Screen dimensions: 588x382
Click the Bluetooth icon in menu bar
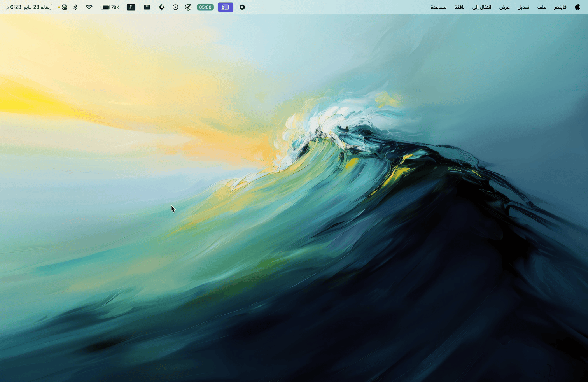point(75,7)
